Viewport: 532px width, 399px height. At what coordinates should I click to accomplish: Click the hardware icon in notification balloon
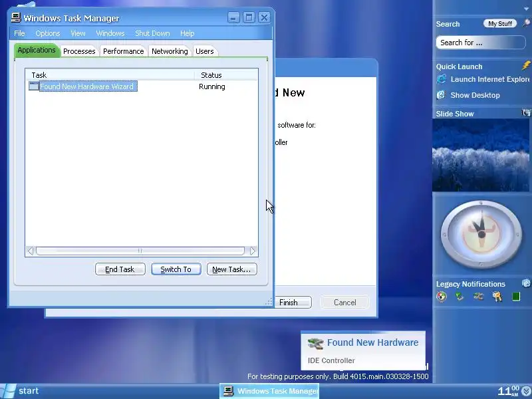(x=315, y=343)
